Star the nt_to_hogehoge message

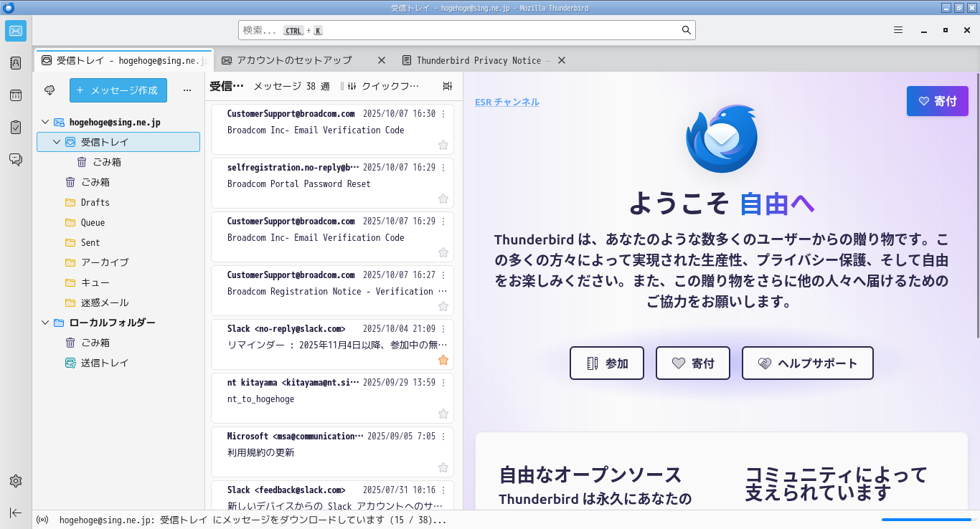click(x=443, y=414)
